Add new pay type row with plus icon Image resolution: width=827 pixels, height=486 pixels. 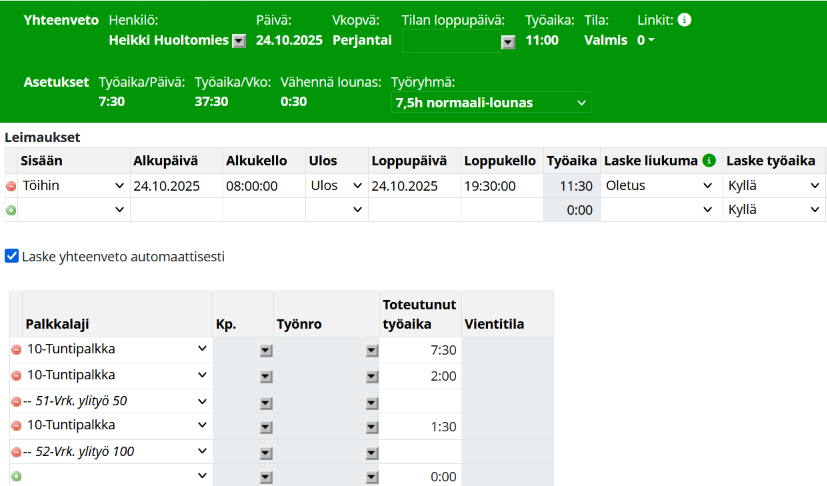coord(16,477)
